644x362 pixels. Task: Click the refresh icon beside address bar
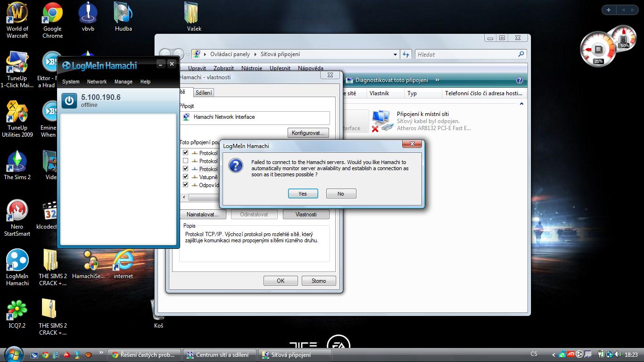click(x=406, y=54)
